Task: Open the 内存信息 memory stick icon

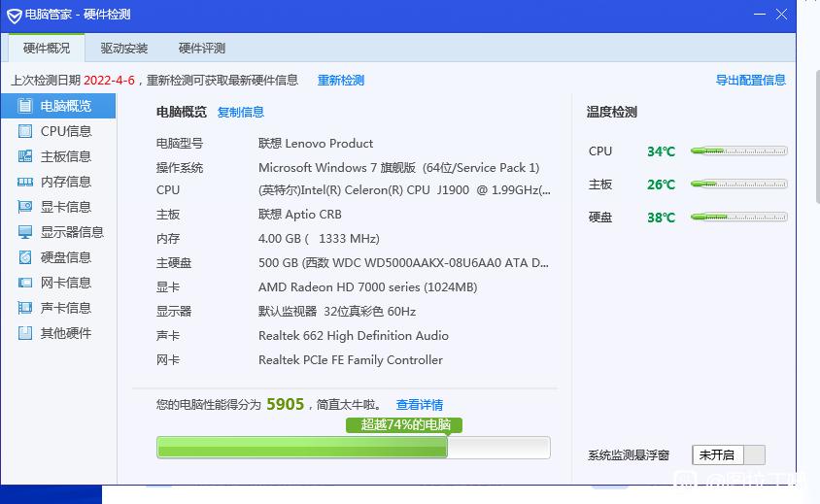Action: (24, 182)
